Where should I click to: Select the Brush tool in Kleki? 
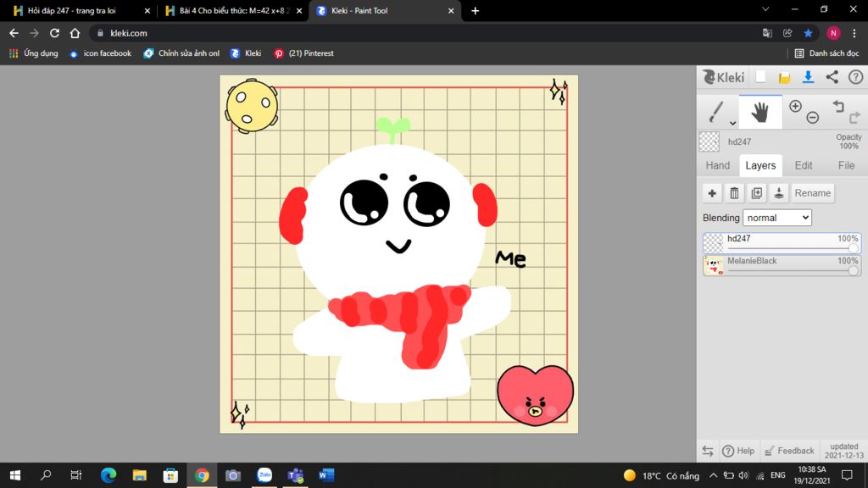tap(716, 111)
